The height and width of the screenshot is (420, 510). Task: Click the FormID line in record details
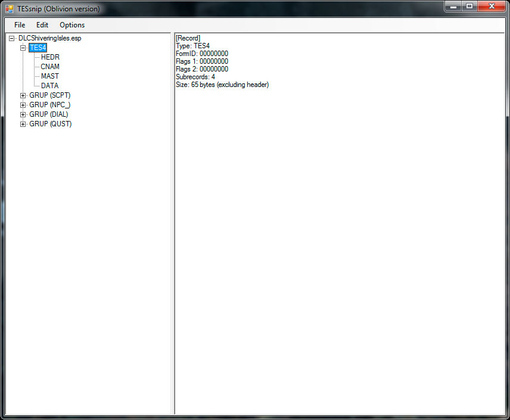coord(202,54)
